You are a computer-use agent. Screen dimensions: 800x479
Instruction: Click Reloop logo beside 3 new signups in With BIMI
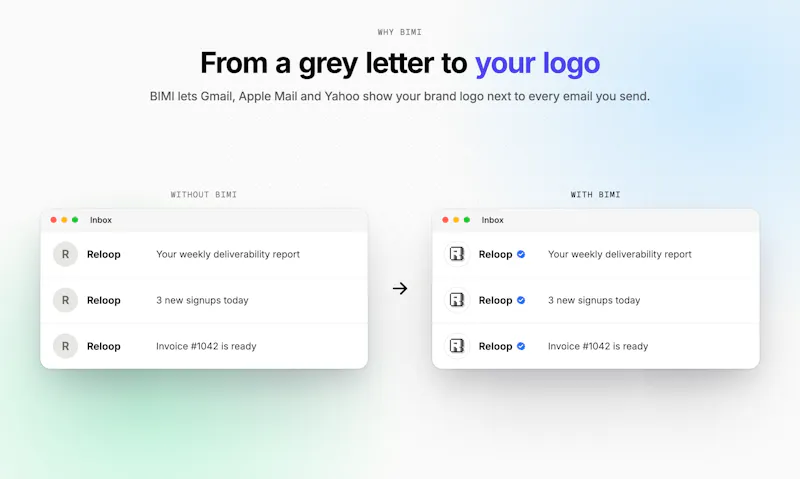click(457, 300)
